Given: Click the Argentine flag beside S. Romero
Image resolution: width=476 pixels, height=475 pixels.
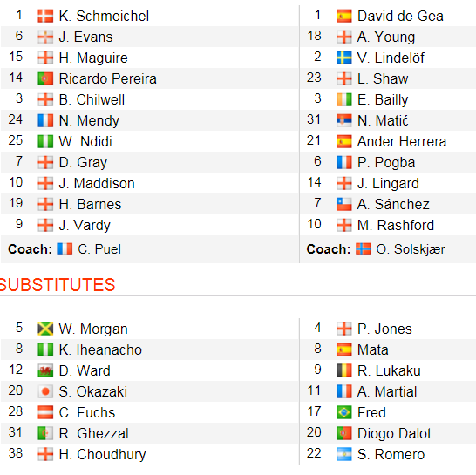Looking at the screenshot, I should [x=344, y=454].
